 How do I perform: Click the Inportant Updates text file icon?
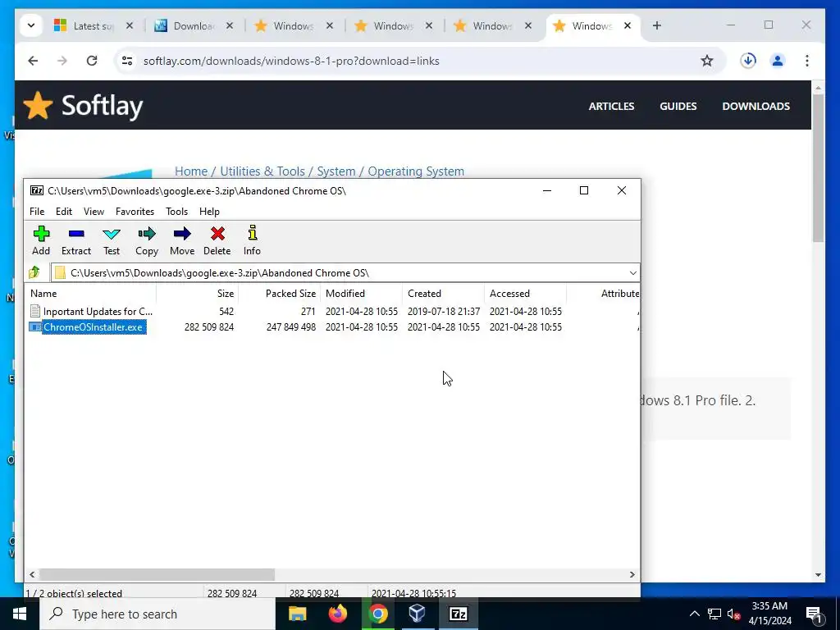point(34,311)
